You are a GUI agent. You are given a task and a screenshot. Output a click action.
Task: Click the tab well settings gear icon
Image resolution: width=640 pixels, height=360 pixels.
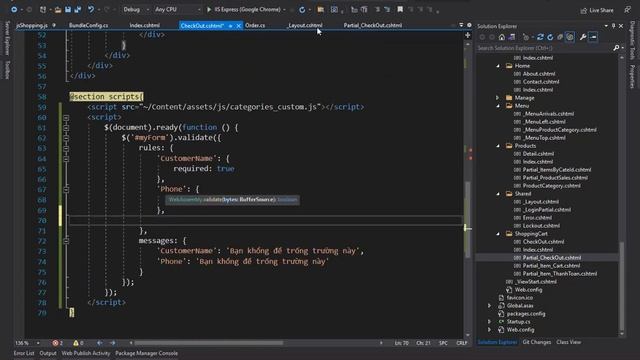(x=469, y=25)
